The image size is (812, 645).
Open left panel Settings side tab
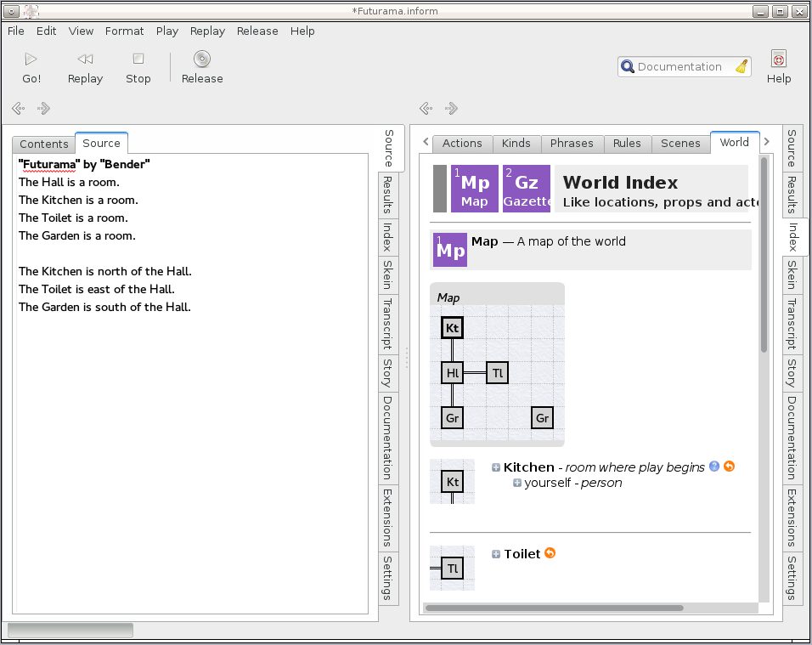[x=387, y=578]
